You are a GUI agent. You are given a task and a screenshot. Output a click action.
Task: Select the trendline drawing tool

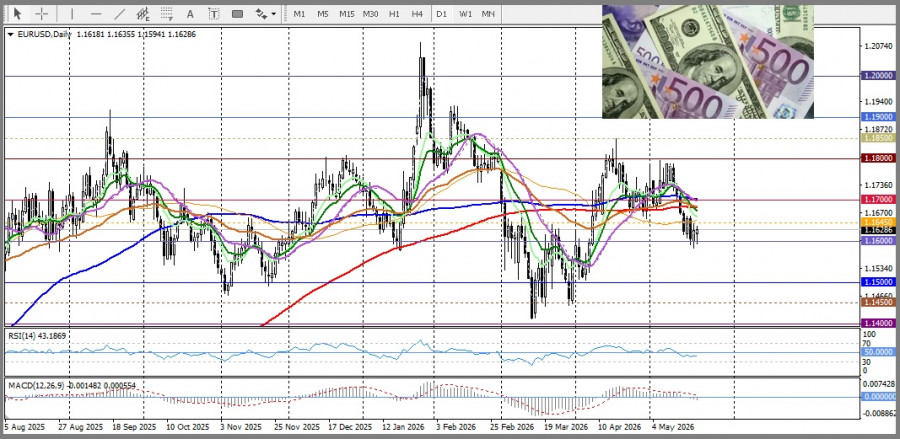119,13
